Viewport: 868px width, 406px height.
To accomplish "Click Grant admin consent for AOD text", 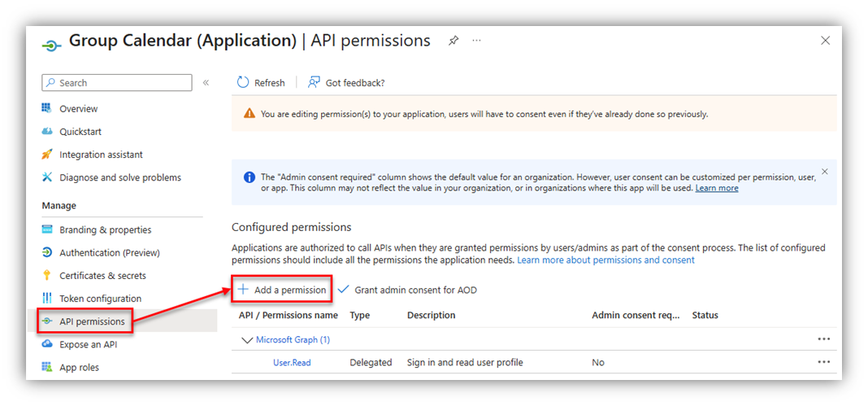I will click(x=416, y=290).
